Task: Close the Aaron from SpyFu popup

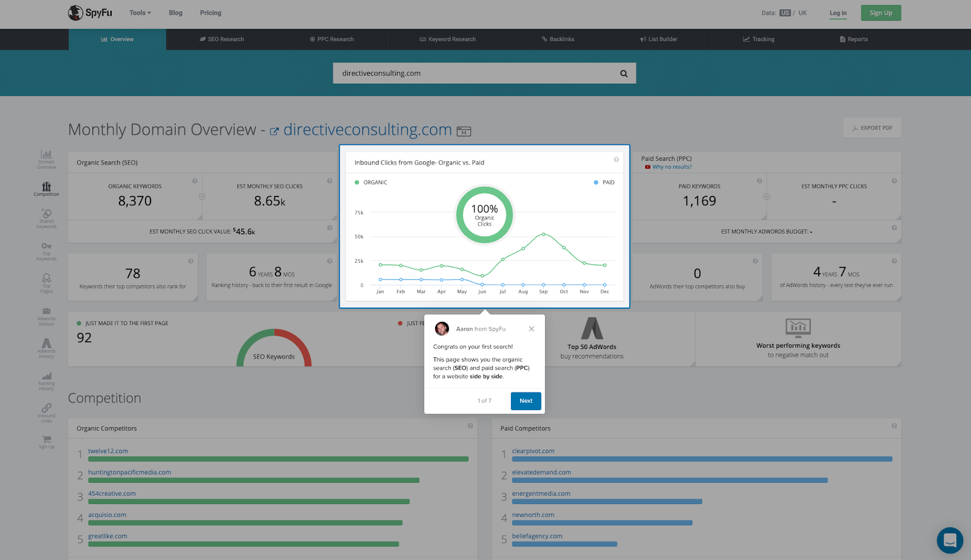Action: [532, 329]
